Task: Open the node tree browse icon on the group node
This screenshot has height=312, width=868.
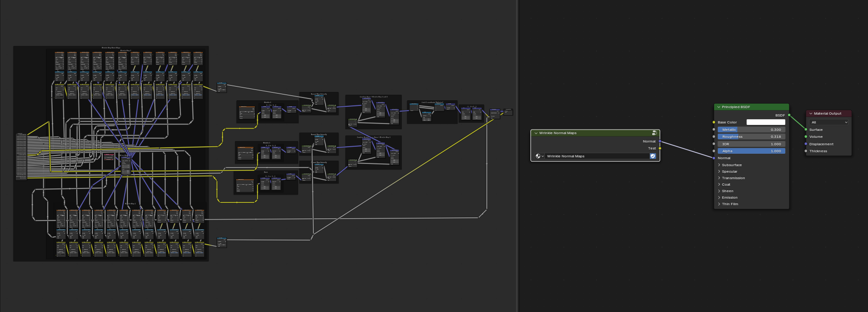Action: coord(540,156)
